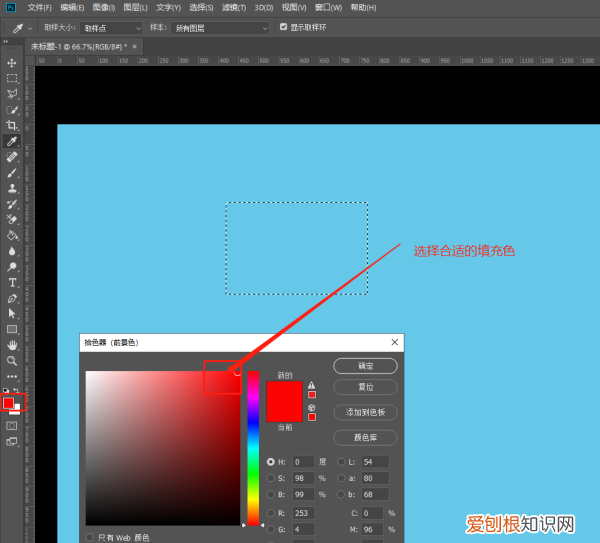
Task: Open the 样本 所有图层 dropdown
Action: 220,28
